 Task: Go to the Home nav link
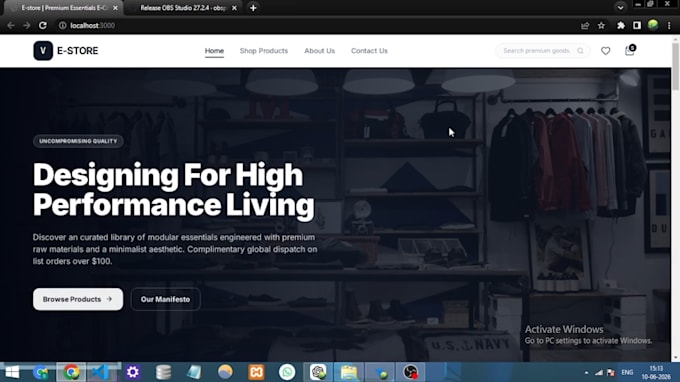214,51
